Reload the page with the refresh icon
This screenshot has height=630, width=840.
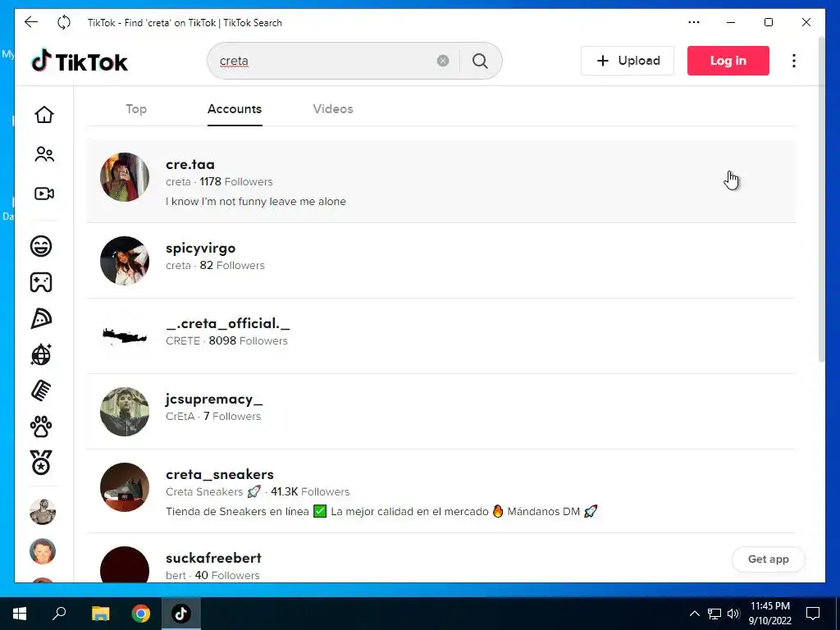point(64,22)
